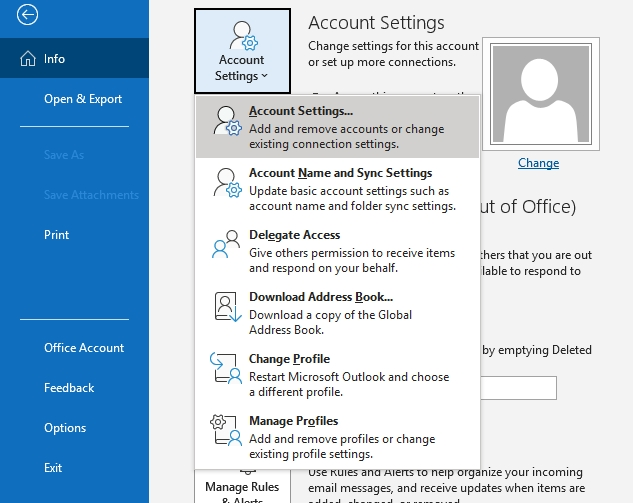This screenshot has height=503, width=633.
Task: Open the Print page
Action: [74, 235]
